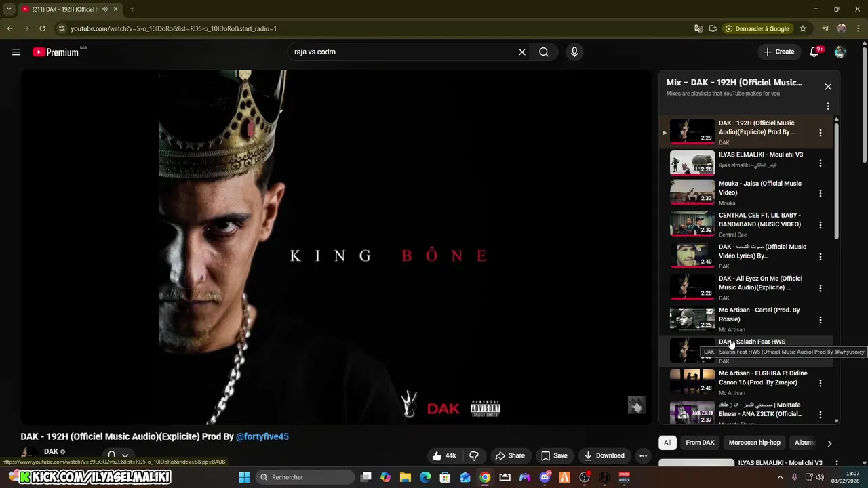Viewport: 868px width, 488px height.
Task: Open File Explorer from taskbar
Action: click(x=406, y=477)
